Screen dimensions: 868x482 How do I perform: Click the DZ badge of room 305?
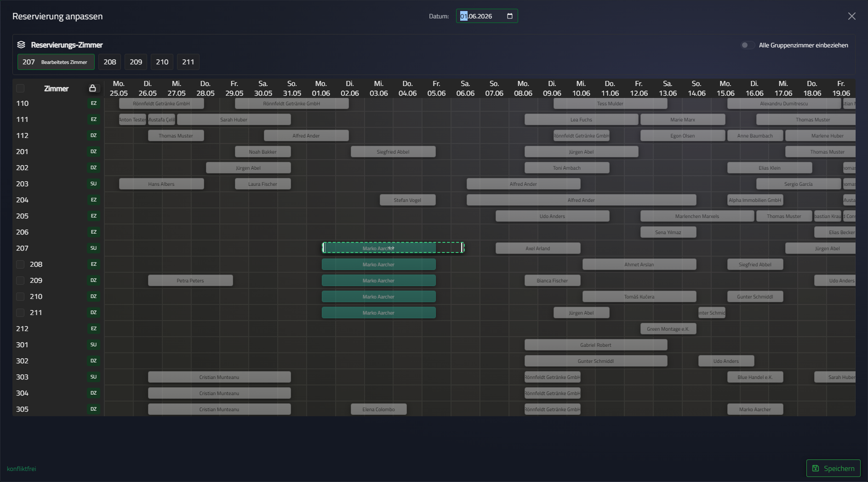coord(93,409)
